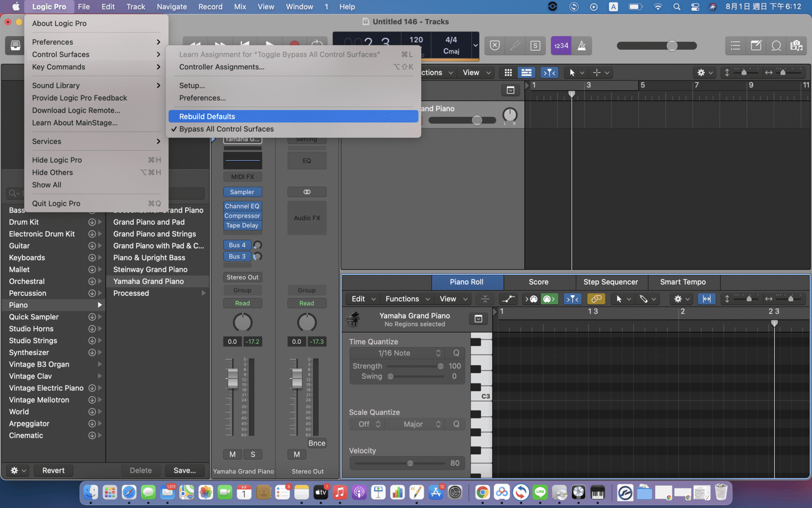The image size is (812, 508).
Task: Open Spotlight search in menu bar
Action: 676,7
